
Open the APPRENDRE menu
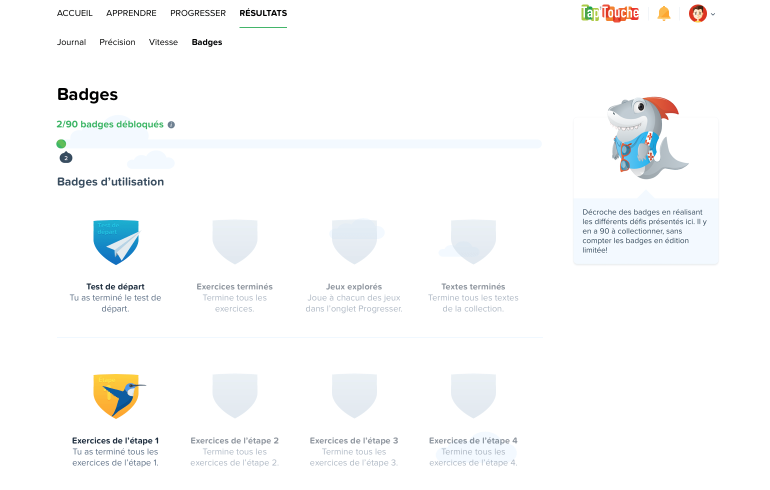pyautogui.click(x=131, y=13)
